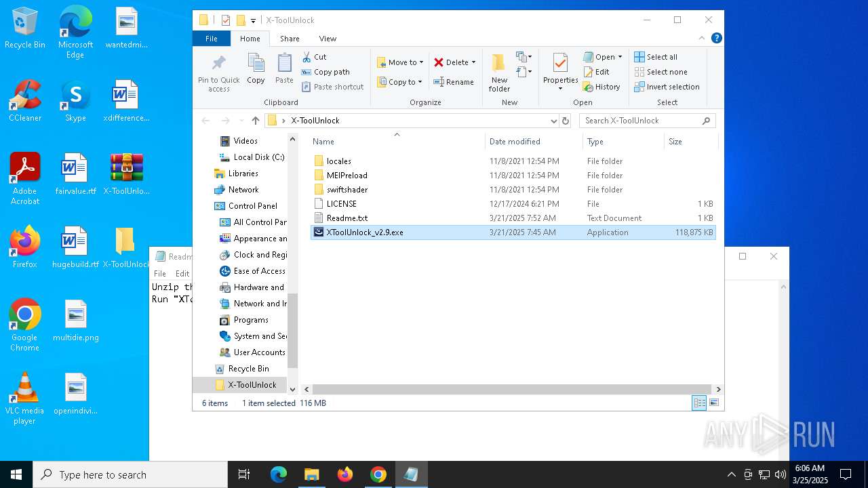
Task: Select Libraries in navigation pane
Action: point(243,174)
